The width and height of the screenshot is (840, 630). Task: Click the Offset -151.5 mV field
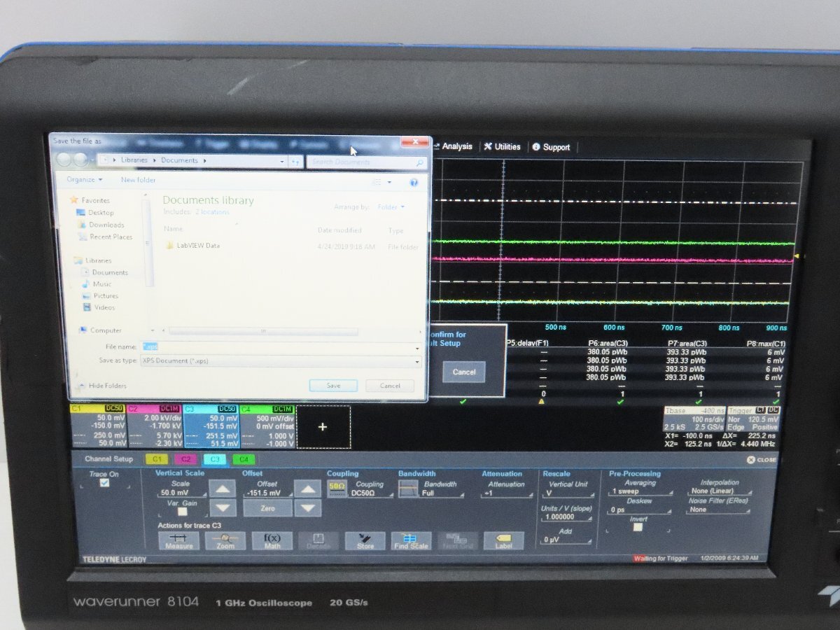(x=267, y=493)
